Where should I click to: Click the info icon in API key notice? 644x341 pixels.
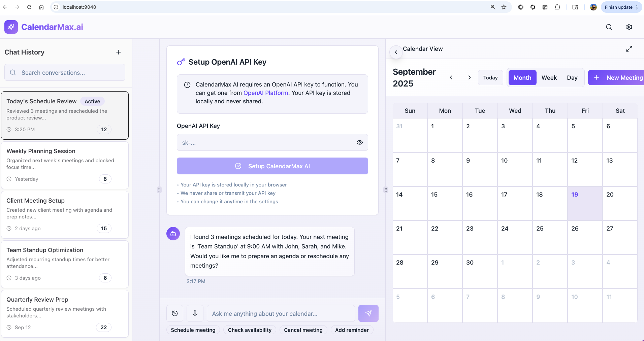pyautogui.click(x=187, y=85)
